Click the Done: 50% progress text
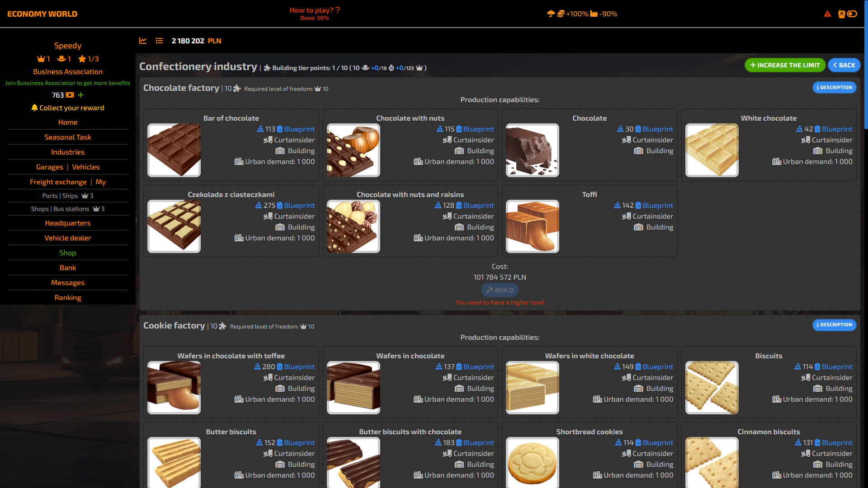 314,19
